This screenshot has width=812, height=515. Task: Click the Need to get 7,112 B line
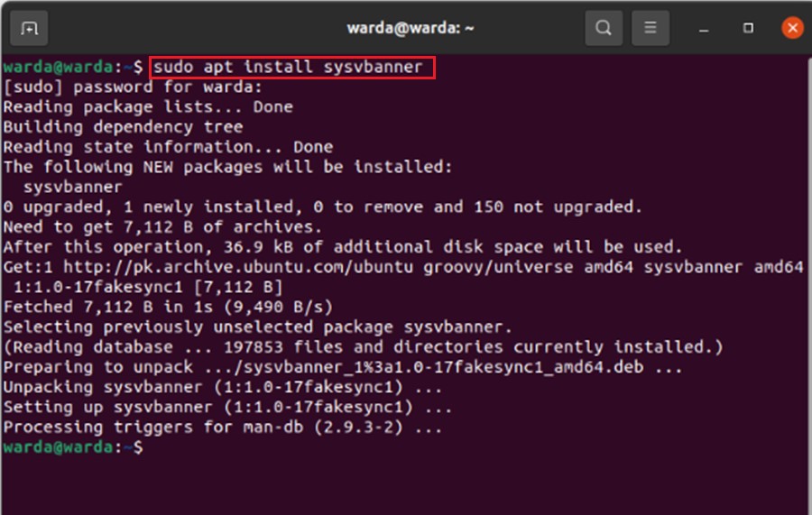coord(162,227)
